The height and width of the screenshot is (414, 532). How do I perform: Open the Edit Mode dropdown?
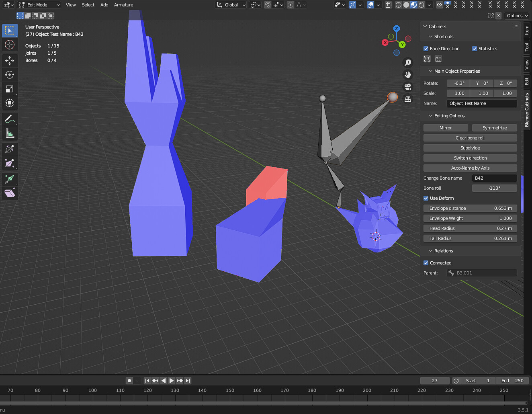point(39,5)
